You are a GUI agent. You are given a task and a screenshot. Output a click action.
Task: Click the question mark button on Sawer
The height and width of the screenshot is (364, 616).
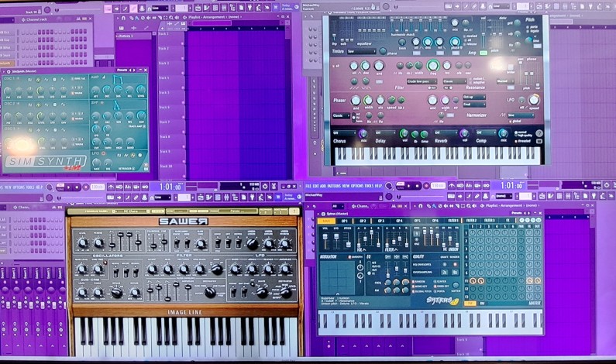click(x=294, y=211)
